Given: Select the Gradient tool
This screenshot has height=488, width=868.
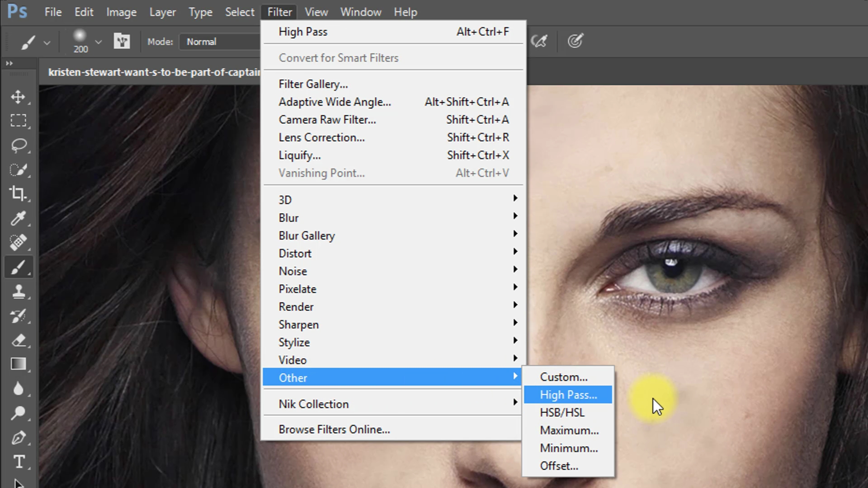Looking at the screenshot, I should [18, 364].
